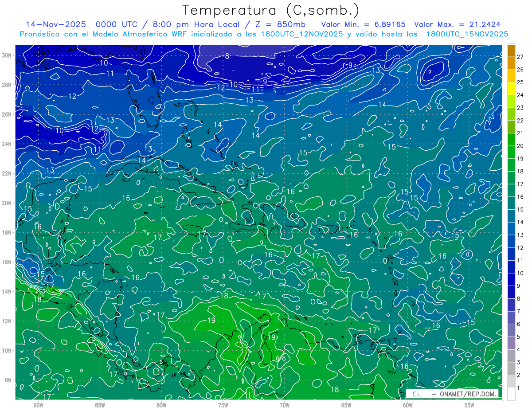Click the '6' color scale label

click(519, 325)
